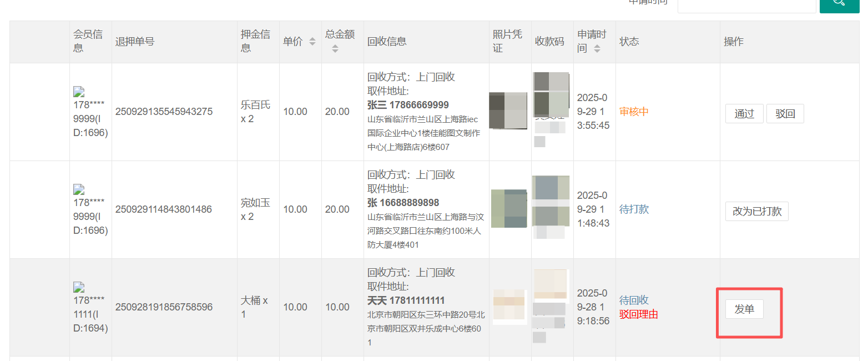Click 发单 for the 大桶 order
The image size is (868, 361).
[744, 309]
